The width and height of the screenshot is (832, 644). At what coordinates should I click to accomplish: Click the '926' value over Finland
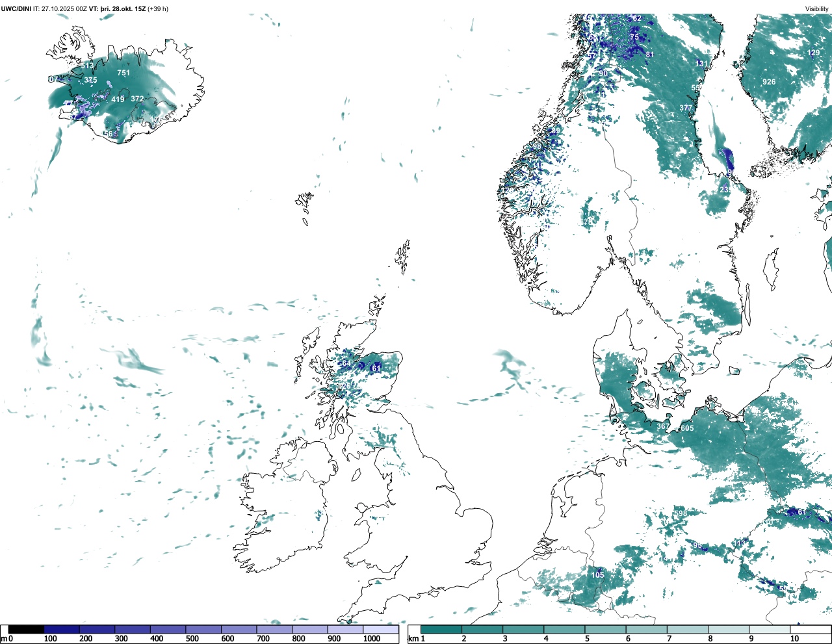pos(769,82)
